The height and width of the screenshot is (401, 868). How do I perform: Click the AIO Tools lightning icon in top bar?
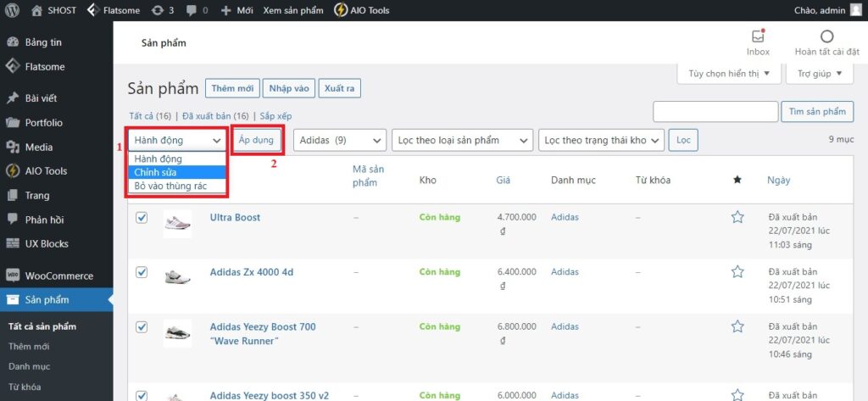pos(340,10)
